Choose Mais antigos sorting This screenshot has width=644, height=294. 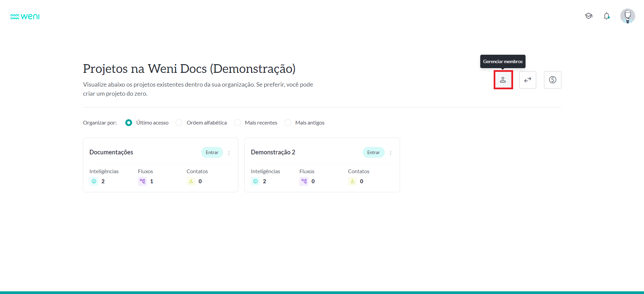click(288, 123)
